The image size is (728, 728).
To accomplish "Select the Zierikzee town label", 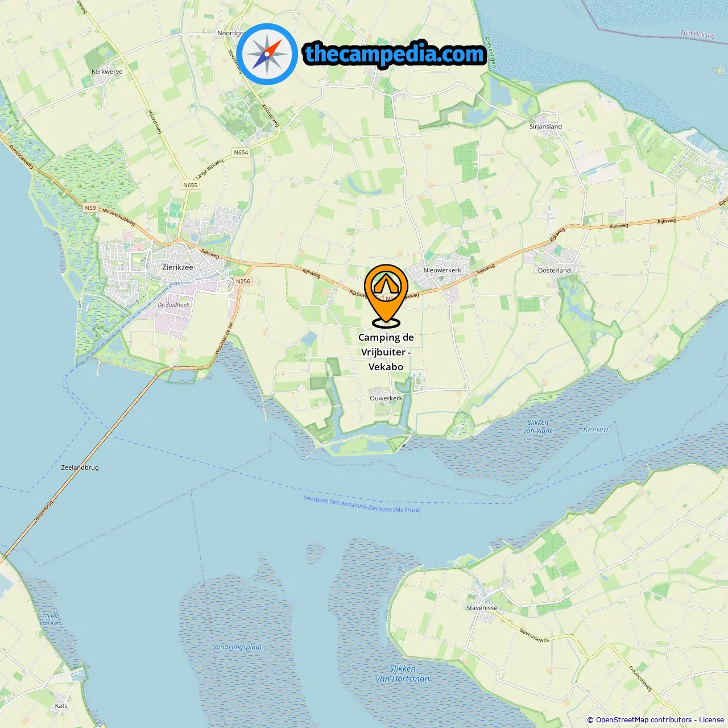I will click(x=177, y=267).
